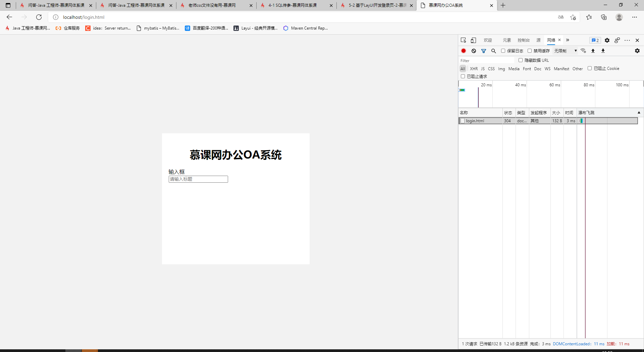The height and width of the screenshot is (352, 644).
Task: Open the 百度翻译 bookmark
Action: [207, 28]
